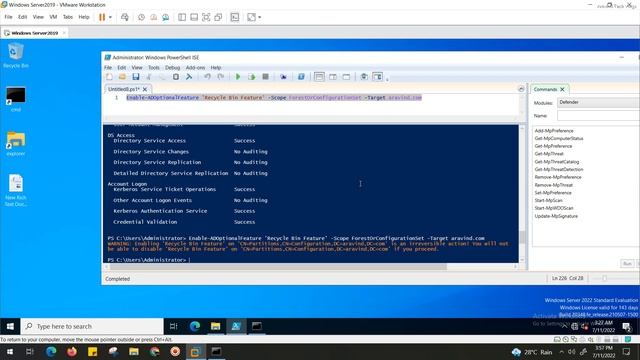Close the Commands add-on pane
640x360 pixels.
coord(562,89)
